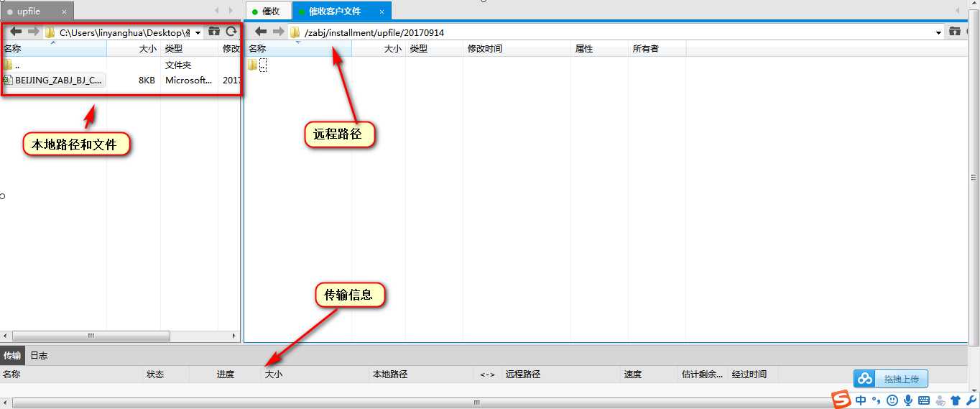Go up one folder in remote pane
This screenshot has width=980, height=409.
[955, 32]
